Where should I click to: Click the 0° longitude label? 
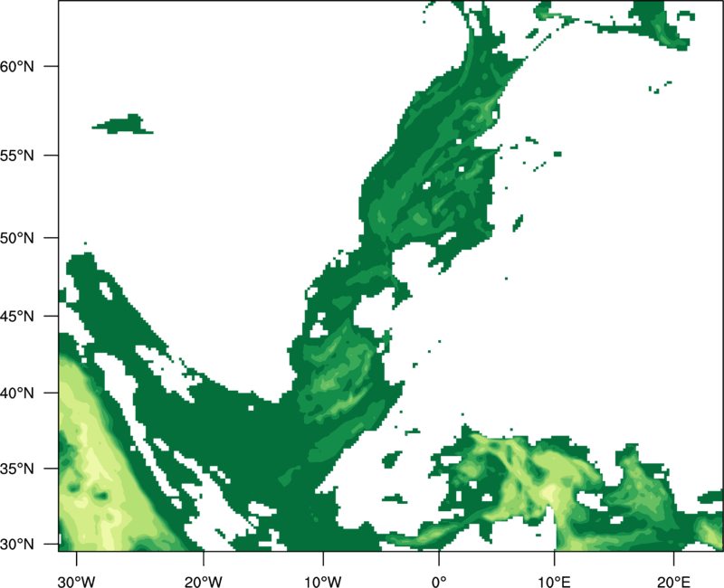(x=439, y=582)
